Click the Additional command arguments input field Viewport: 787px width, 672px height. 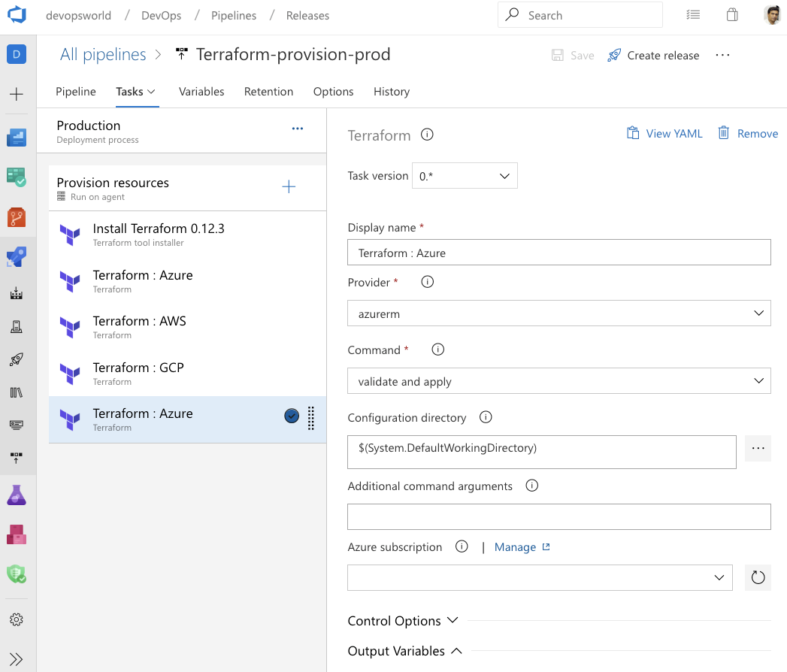click(559, 516)
